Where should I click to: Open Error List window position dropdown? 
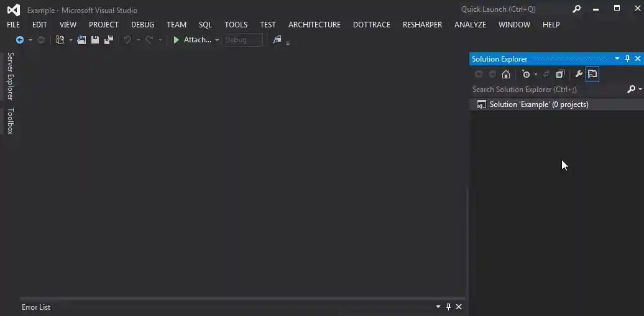438,307
